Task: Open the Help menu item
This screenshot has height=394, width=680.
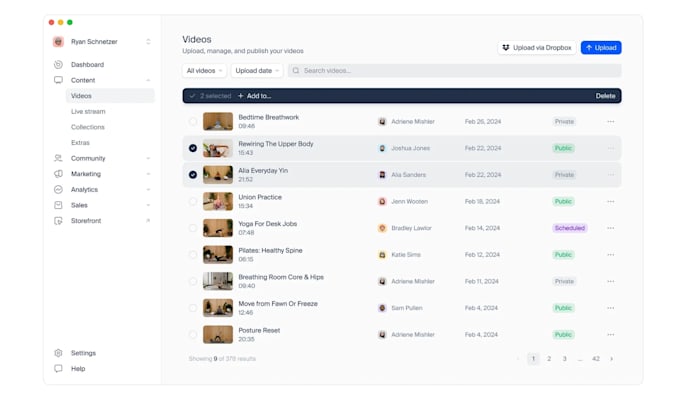Action: coord(78,368)
